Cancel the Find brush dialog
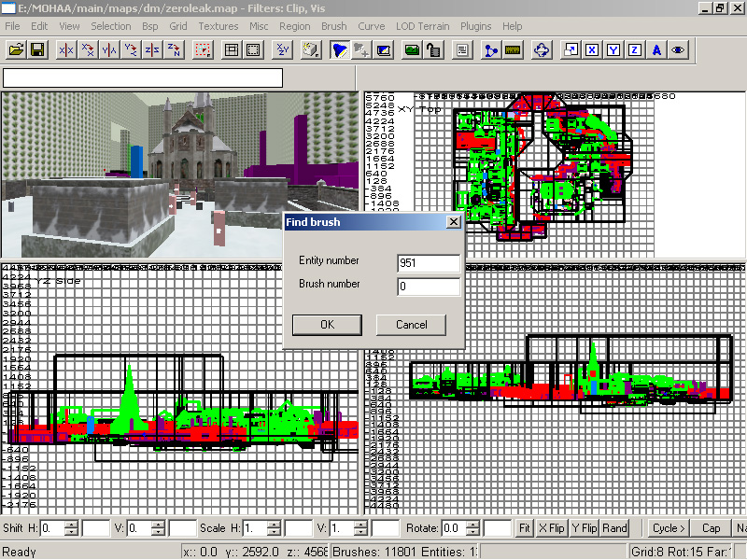747x560 pixels. coord(412,325)
